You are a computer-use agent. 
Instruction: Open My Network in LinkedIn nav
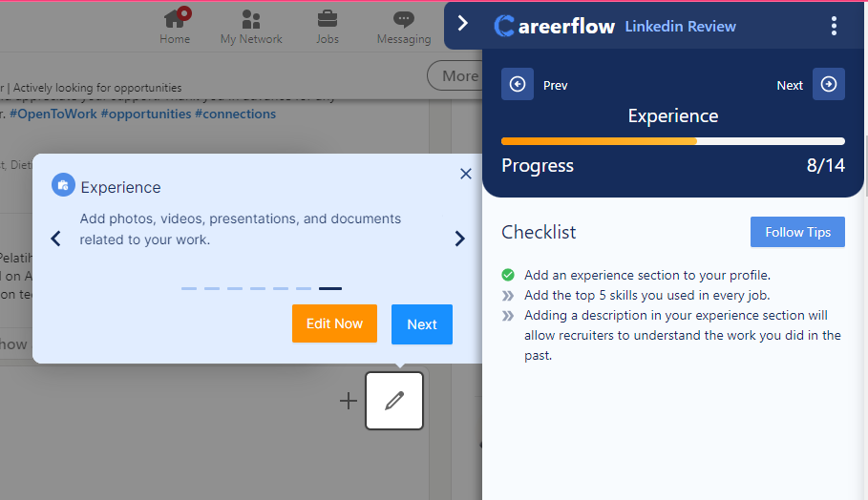[x=251, y=27]
